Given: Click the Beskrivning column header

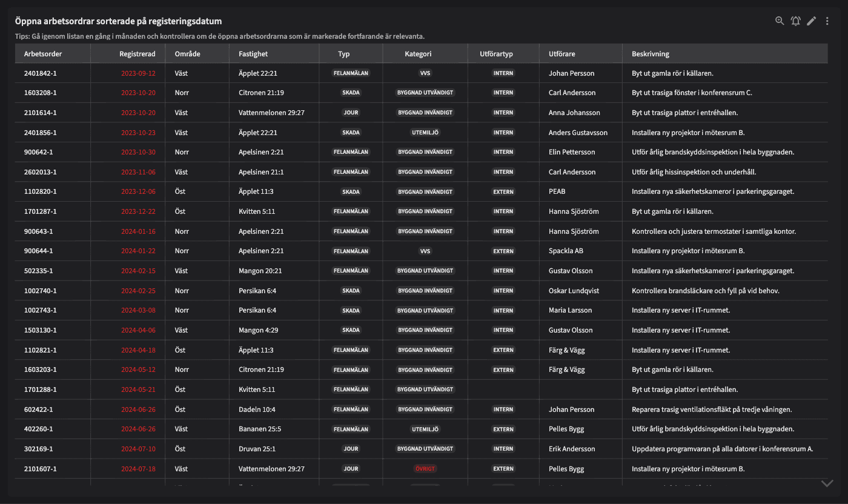Looking at the screenshot, I should [651, 54].
